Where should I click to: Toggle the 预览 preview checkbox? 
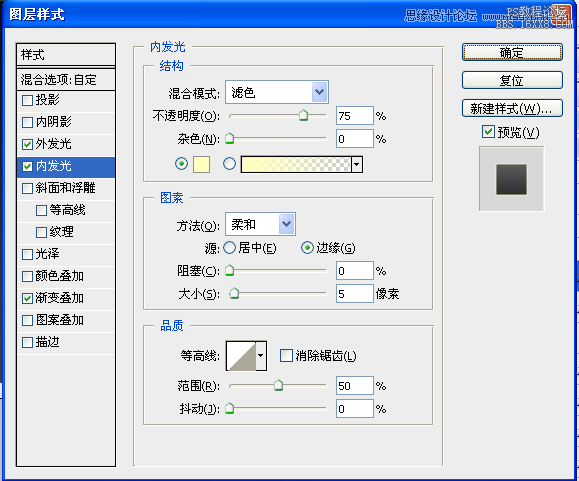pyautogui.click(x=488, y=132)
